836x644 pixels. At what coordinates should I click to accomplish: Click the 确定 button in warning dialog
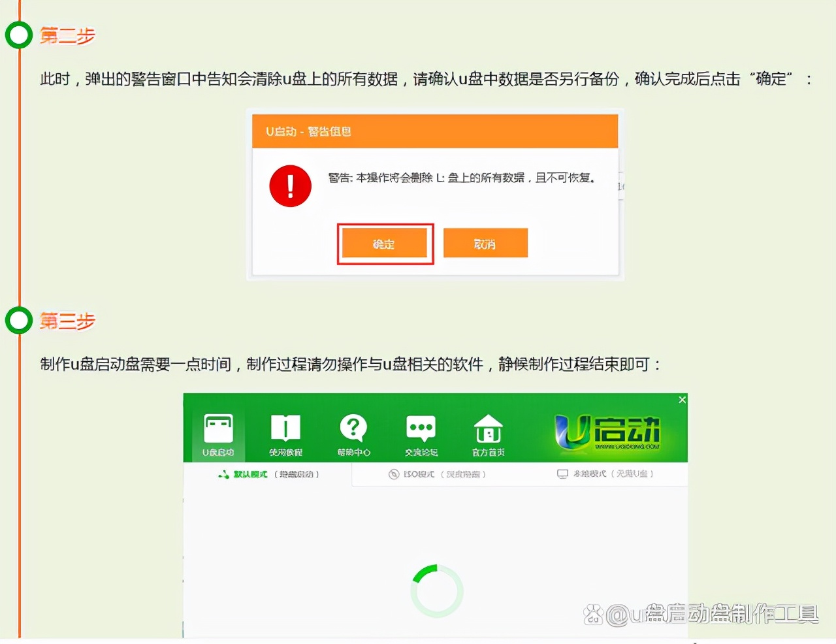(384, 244)
